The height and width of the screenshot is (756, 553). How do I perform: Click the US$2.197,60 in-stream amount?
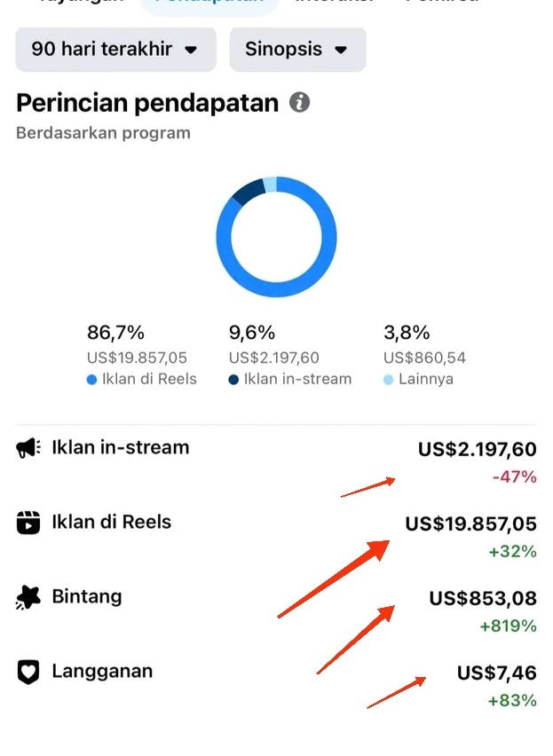477,450
